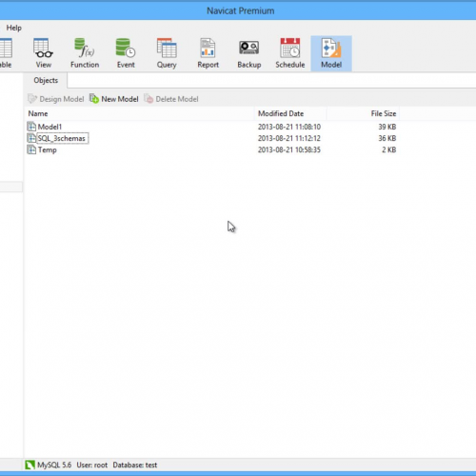Click MySQL 5.6 in the status bar

click(x=54, y=465)
